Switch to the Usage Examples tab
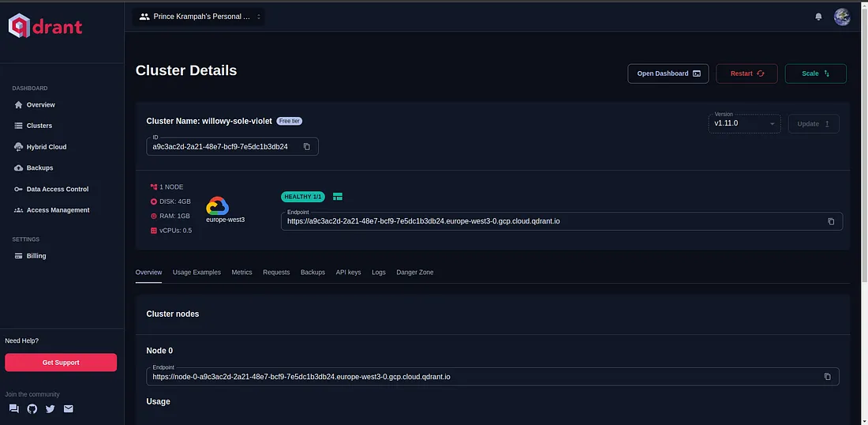868x425 pixels. tap(196, 272)
